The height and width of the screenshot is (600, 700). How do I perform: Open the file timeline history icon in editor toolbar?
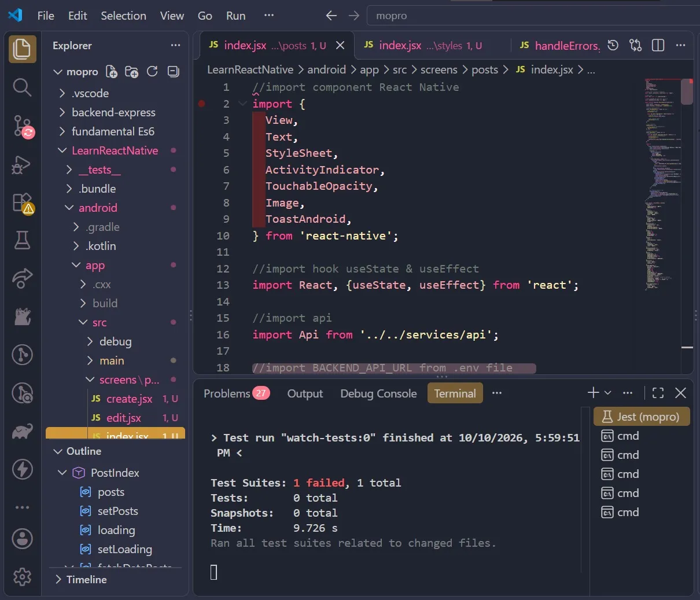(x=613, y=45)
